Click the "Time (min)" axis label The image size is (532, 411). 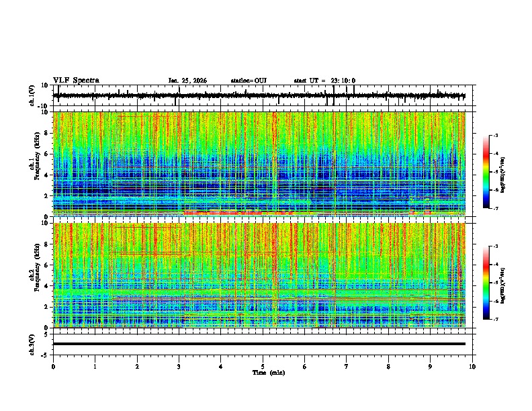(x=269, y=373)
